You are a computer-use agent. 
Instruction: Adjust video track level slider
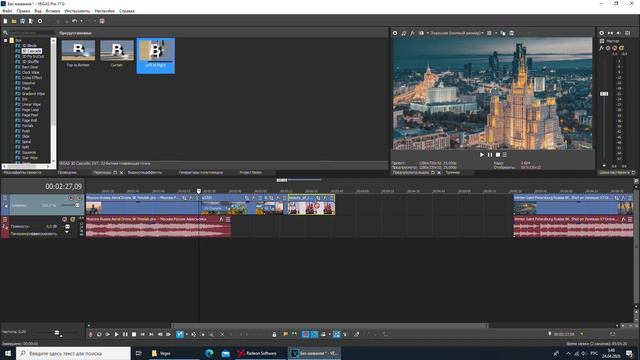[x=77, y=205]
